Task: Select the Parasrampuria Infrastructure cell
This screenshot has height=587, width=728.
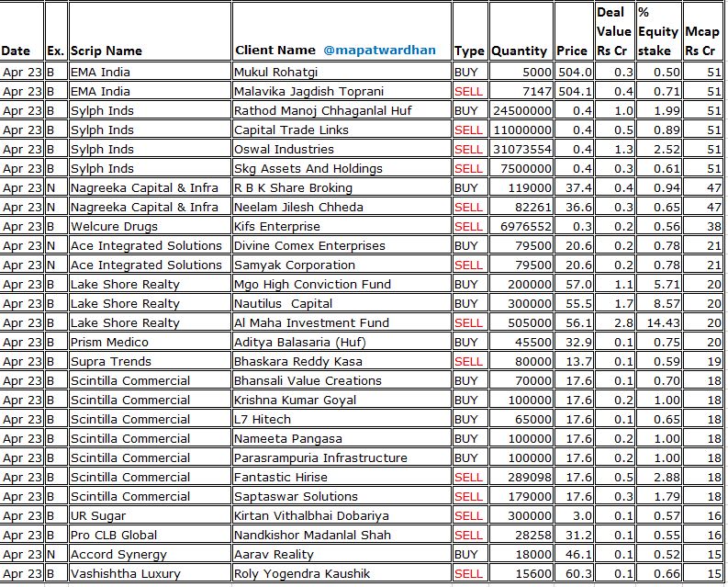Action: [342, 457]
